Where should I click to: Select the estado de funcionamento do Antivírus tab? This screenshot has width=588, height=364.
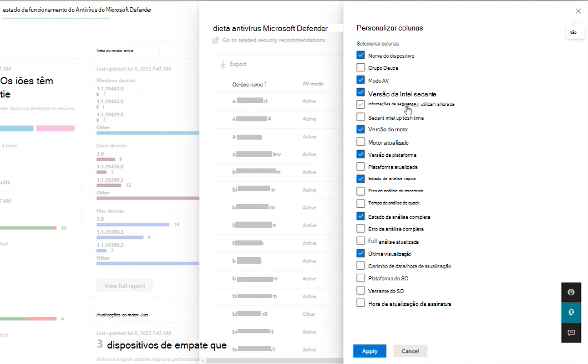click(77, 10)
